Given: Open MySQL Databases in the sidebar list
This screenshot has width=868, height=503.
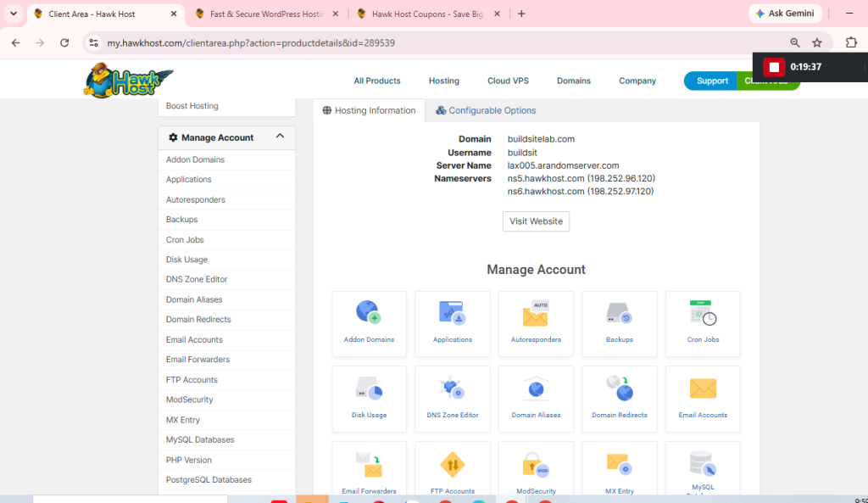Looking at the screenshot, I should 226,440.
